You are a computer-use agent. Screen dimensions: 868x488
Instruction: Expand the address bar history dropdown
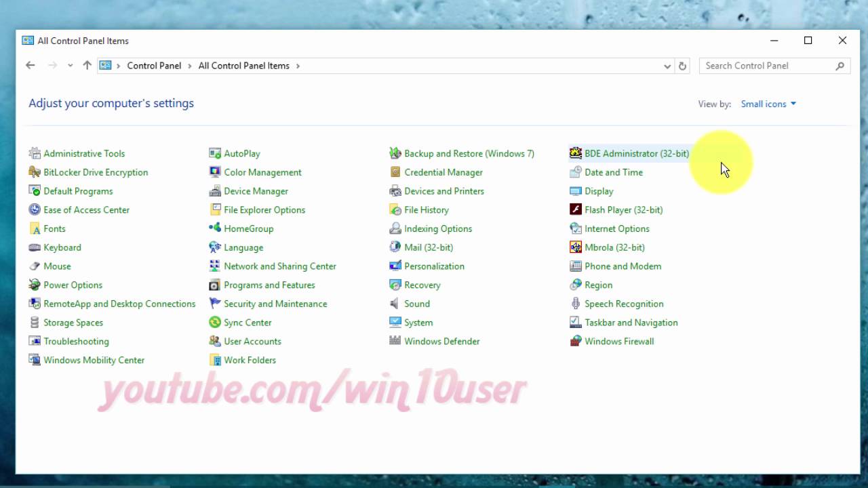click(x=667, y=66)
